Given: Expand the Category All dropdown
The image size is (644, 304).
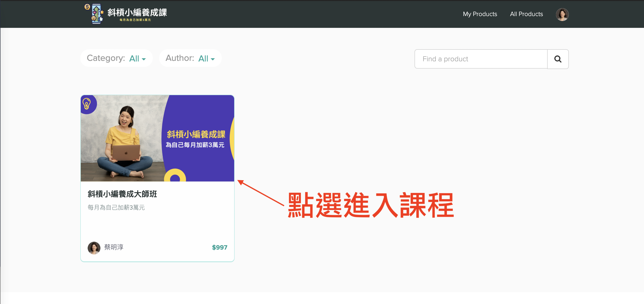Looking at the screenshot, I should click(137, 58).
